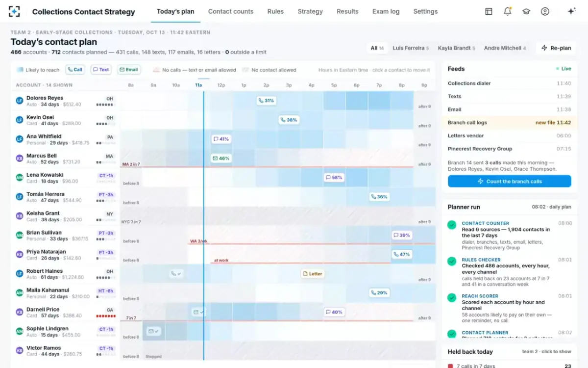Click Sophie Lindgren completed email marker
This screenshot has width=588, height=368.
pyautogui.click(x=153, y=331)
